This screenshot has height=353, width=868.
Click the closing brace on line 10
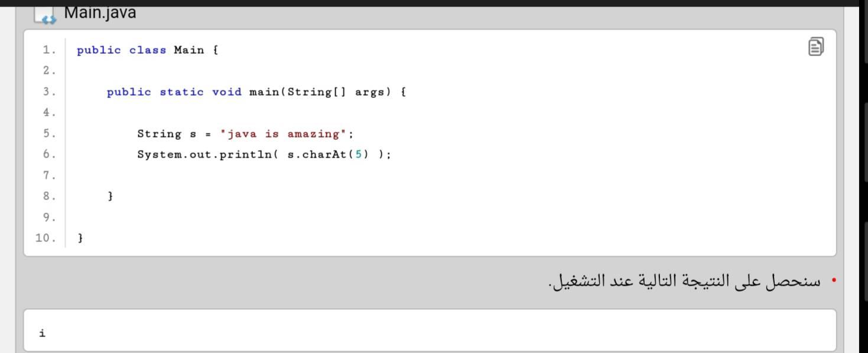pyautogui.click(x=80, y=238)
